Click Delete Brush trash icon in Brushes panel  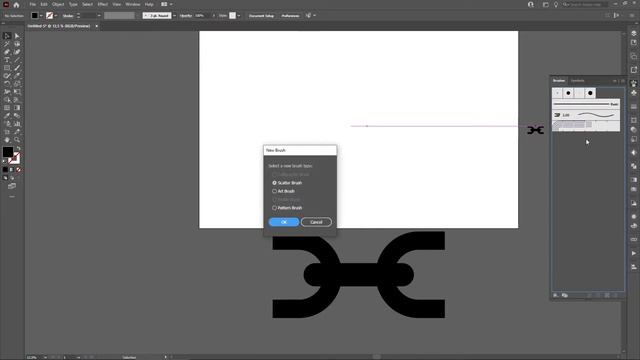[616, 295]
